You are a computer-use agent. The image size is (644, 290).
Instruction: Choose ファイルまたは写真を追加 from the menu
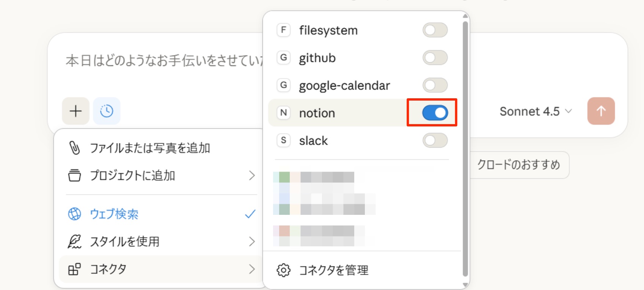coord(150,148)
